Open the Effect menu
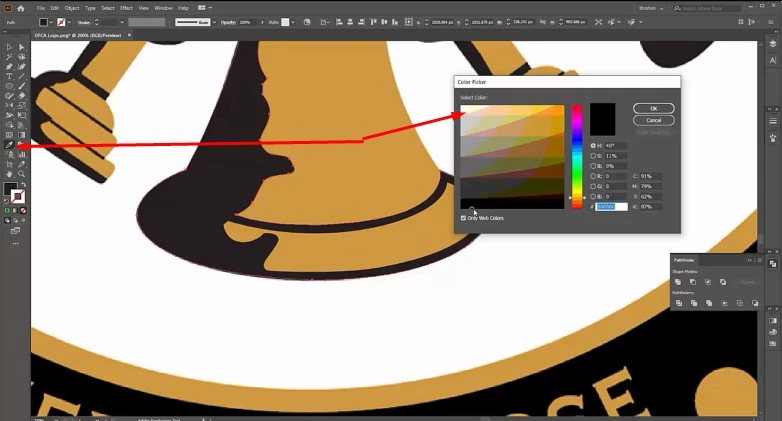The width and height of the screenshot is (782, 421). pyautogui.click(x=127, y=8)
